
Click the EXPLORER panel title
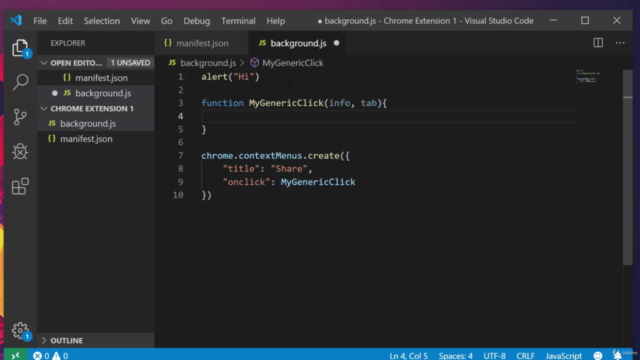coord(68,43)
